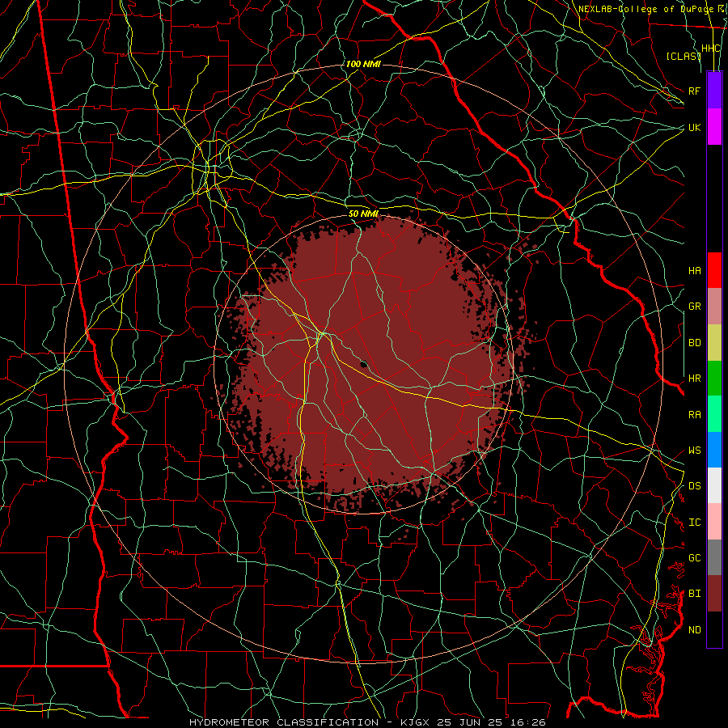Click the HYDROMETEOR CLASSIFICATION title text
Image resolution: width=728 pixels, height=728 pixels.
[x=284, y=722]
